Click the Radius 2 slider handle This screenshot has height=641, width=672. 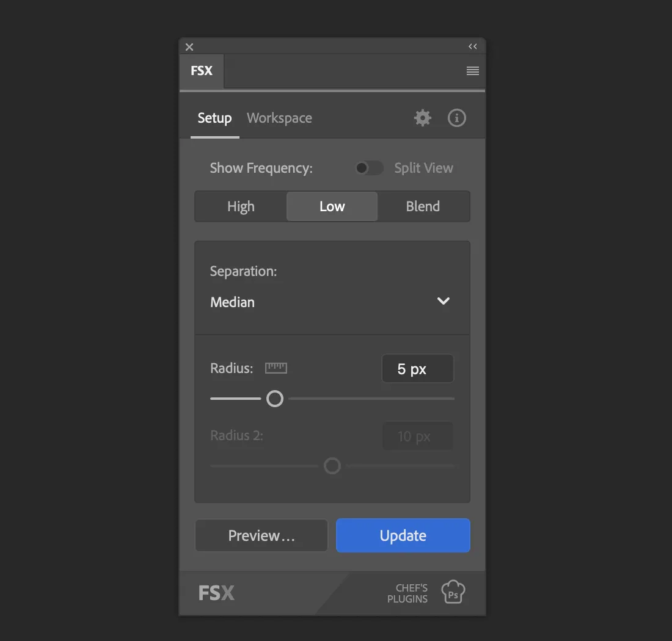[332, 466]
